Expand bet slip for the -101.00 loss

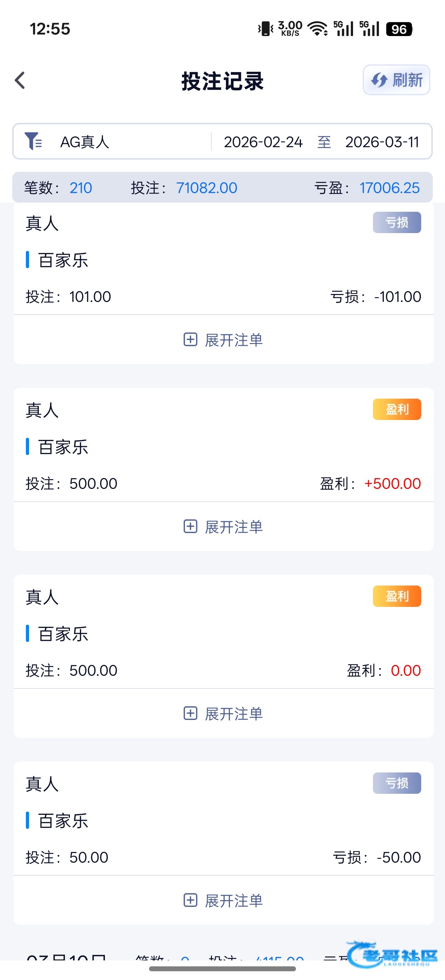coord(233,340)
